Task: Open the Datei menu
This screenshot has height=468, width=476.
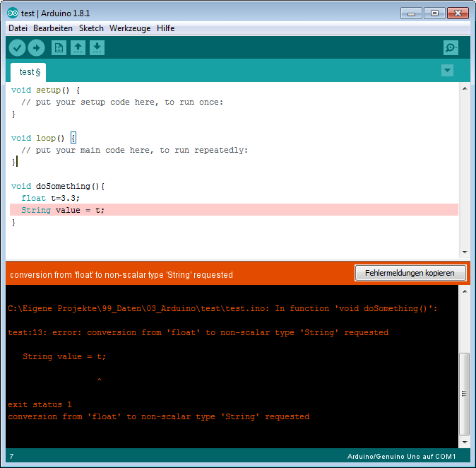Action: tap(18, 28)
